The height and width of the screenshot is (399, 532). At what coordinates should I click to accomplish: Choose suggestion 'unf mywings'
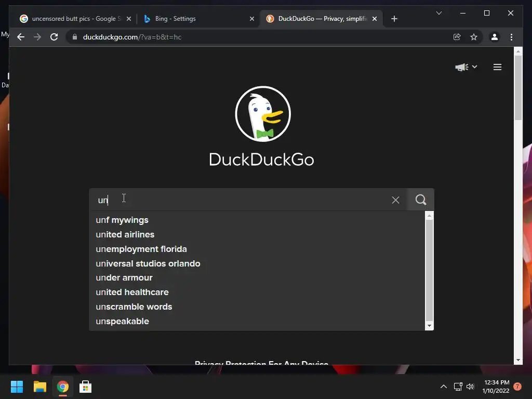(122, 220)
